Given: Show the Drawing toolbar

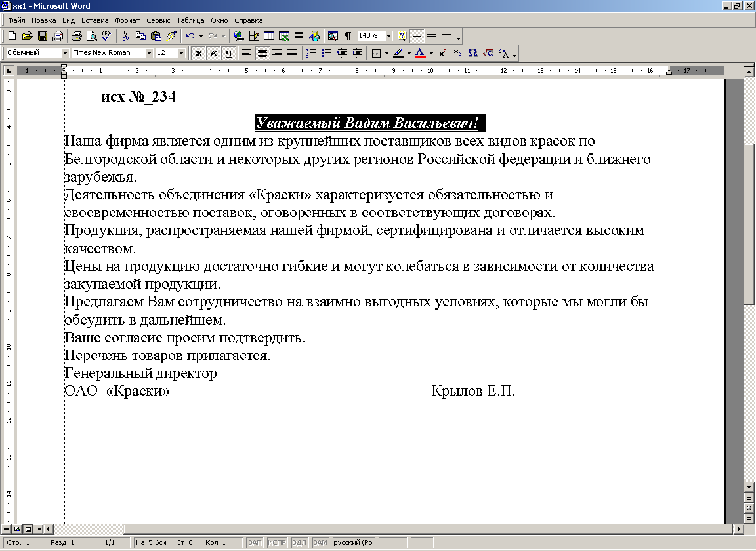Looking at the screenshot, I should [x=314, y=35].
